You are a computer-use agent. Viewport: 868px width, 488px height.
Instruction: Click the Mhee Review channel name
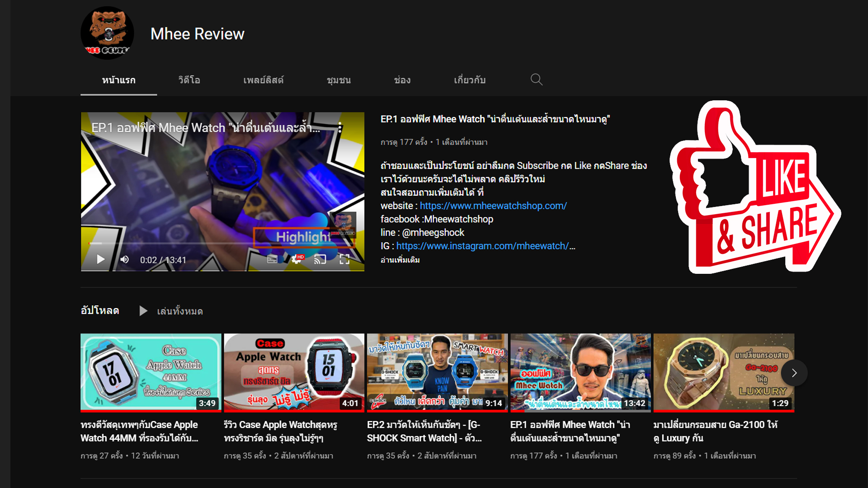click(197, 34)
